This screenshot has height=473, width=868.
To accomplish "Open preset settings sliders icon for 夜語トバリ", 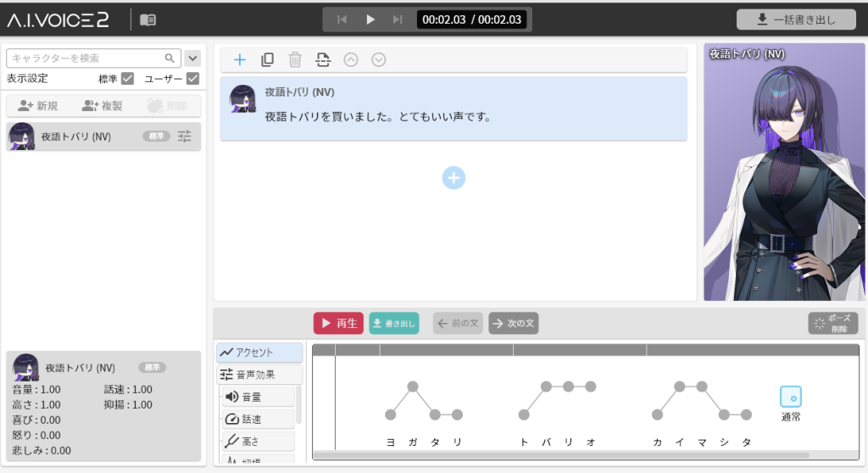I will [185, 136].
